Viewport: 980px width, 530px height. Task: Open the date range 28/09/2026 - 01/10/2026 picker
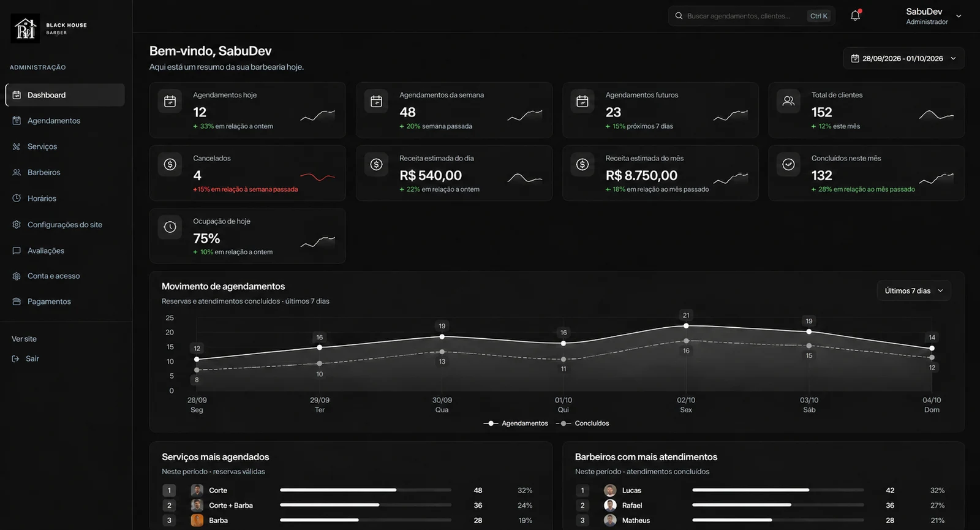(903, 58)
